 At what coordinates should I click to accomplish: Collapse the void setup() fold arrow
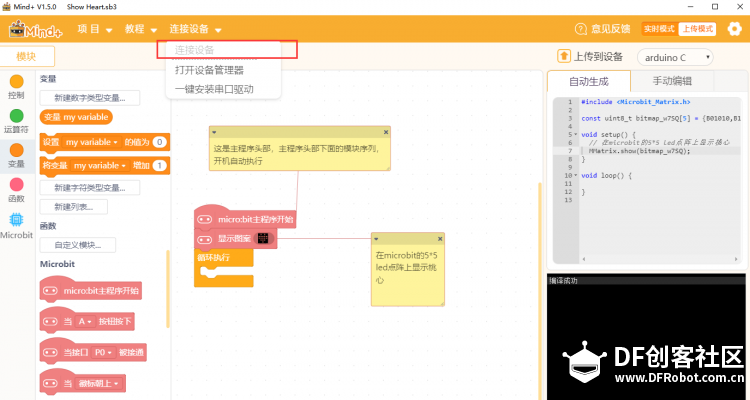click(x=575, y=135)
